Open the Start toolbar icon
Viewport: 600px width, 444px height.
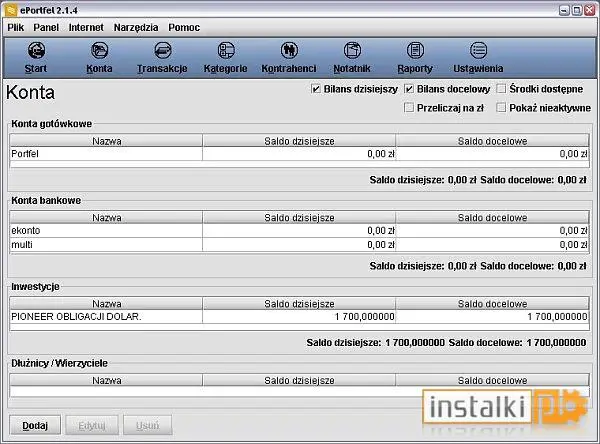(36, 50)
